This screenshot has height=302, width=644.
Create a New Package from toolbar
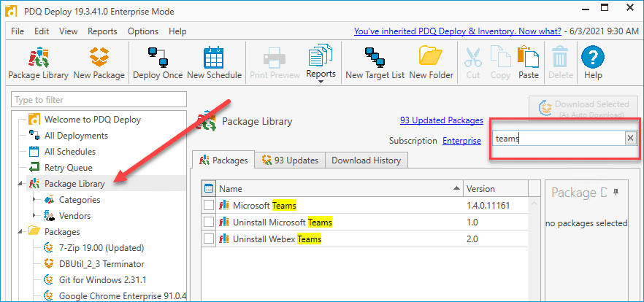click(x=99, y=63)
